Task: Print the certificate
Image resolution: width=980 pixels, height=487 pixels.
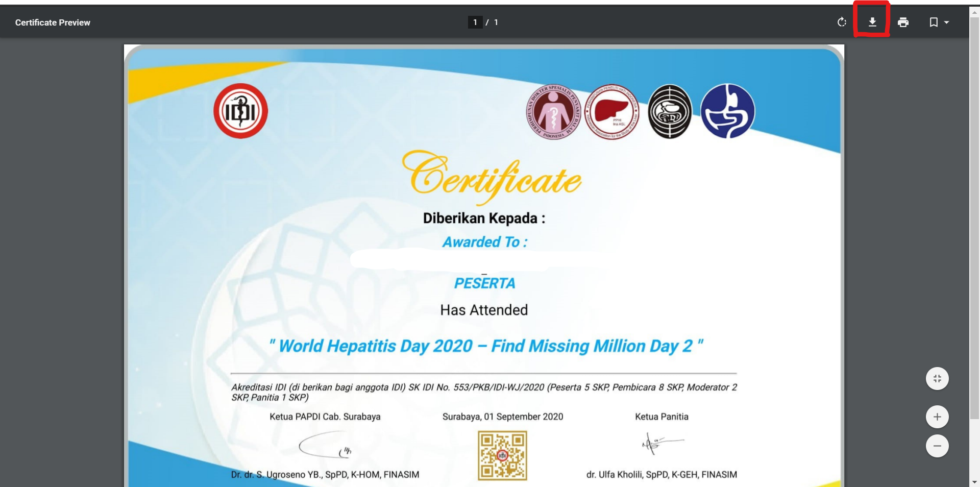Action: click(903, 22)
